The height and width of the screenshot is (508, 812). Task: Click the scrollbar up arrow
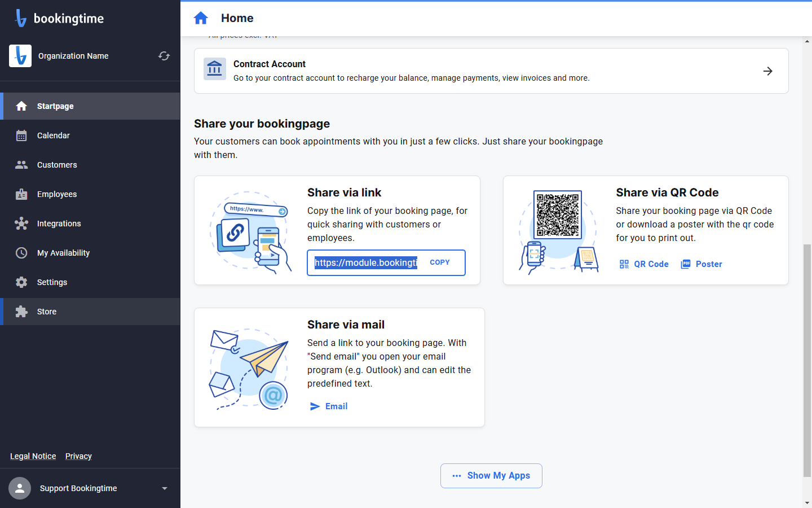(807, 41)
